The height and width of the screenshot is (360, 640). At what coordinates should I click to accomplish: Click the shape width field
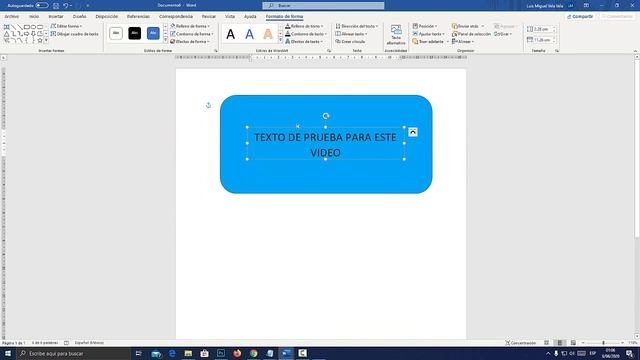click(x=542, y=40)
